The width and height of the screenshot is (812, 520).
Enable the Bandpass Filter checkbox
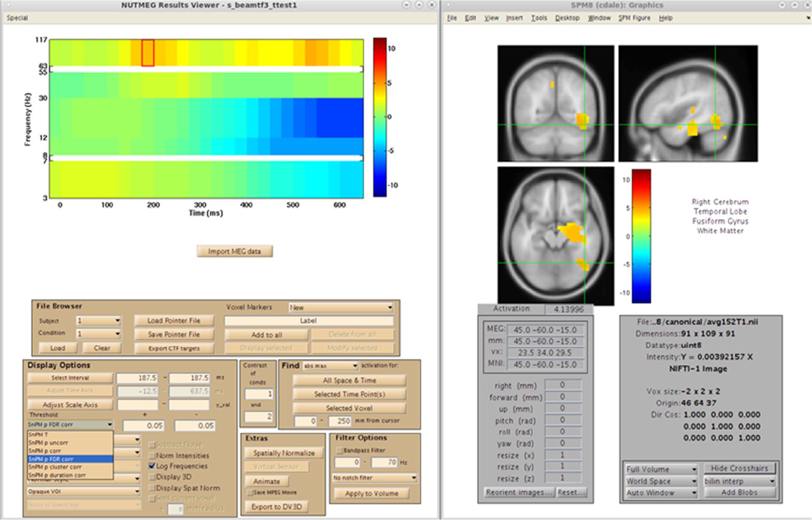pos(339,451)
